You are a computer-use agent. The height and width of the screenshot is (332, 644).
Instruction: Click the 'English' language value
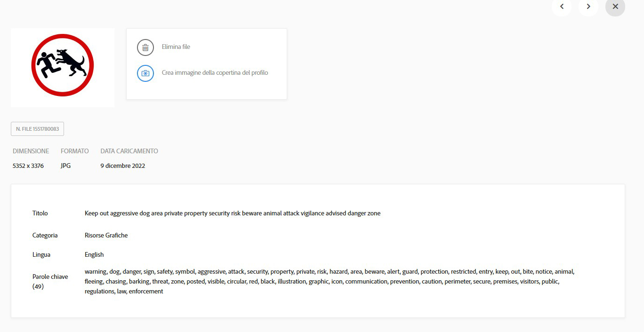(x=94, y=254)
